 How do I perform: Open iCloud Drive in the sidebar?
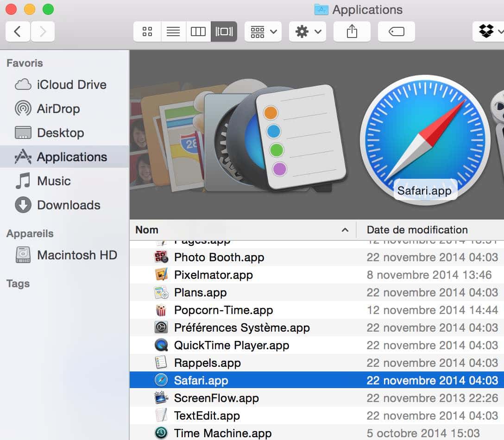[64, 85]
